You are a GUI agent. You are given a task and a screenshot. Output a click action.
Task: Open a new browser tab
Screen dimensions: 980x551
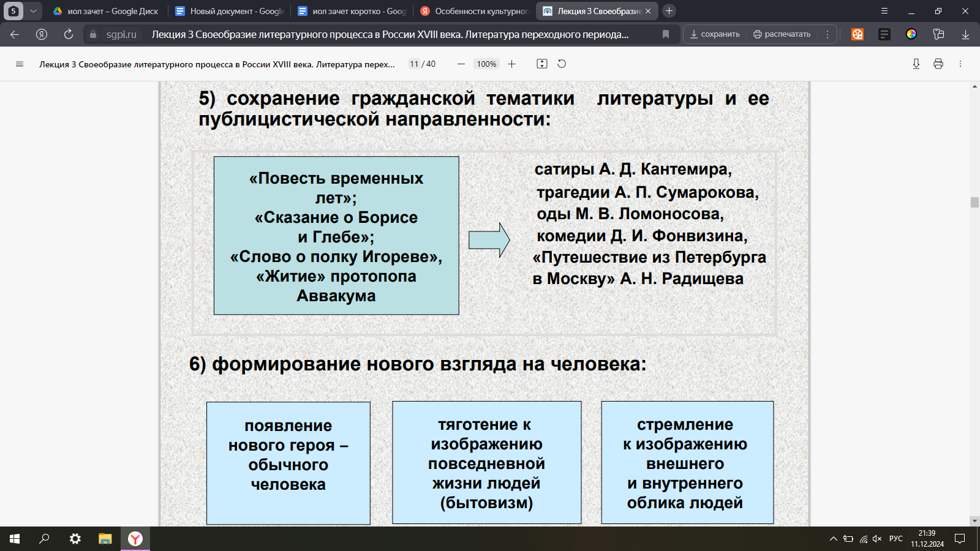pos(669,11)
